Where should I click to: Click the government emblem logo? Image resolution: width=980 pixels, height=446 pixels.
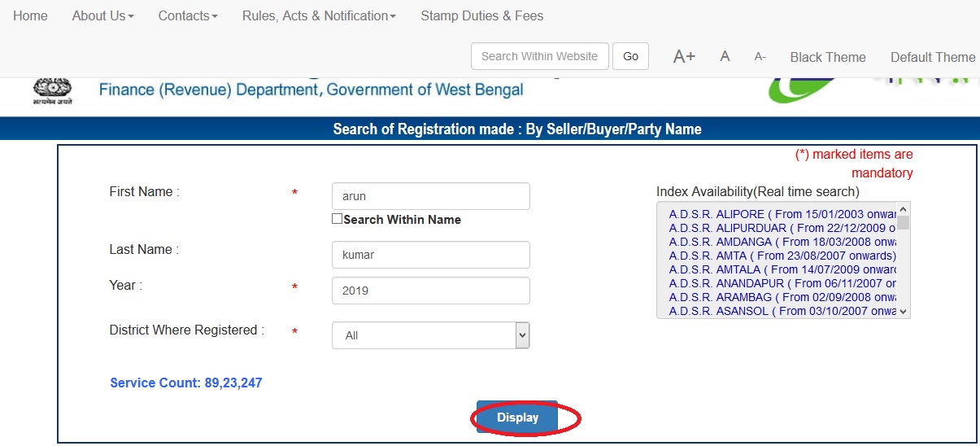coord(53,90)
